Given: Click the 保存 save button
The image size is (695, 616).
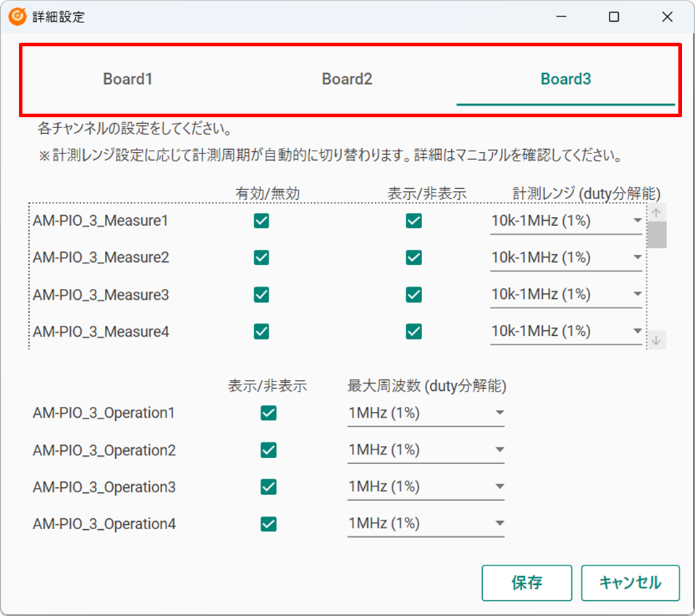Looking at the screenshot, I should point(526,583).
